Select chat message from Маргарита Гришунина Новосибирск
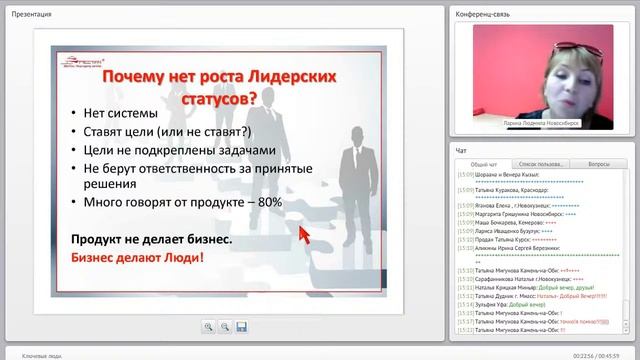The height and width of the screenshot is (360, 640). pos(517,214)
